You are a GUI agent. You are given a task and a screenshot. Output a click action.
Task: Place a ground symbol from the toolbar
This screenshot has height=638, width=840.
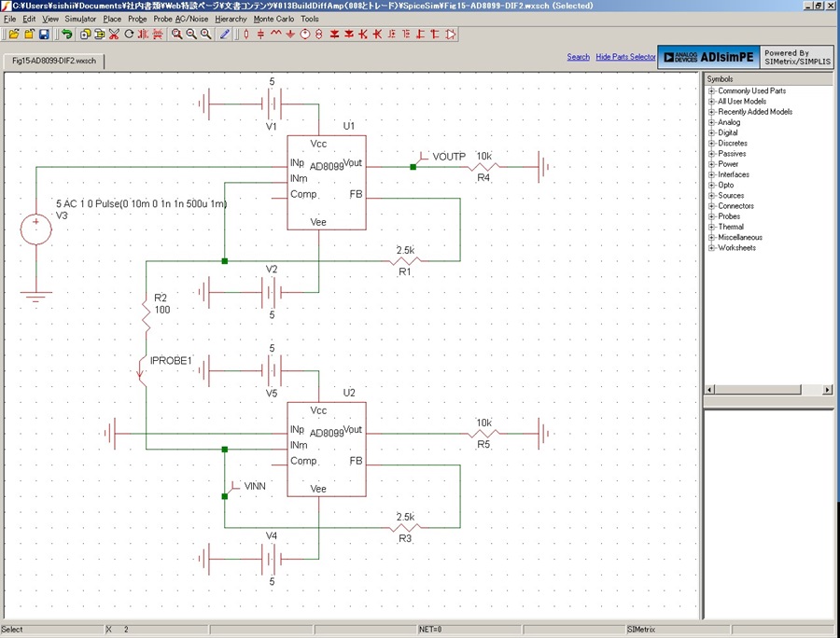click(x=290, y=35)
